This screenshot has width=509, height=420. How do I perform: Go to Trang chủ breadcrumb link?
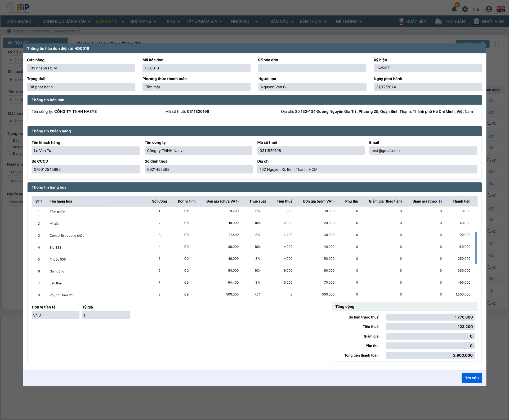point(21,31)
